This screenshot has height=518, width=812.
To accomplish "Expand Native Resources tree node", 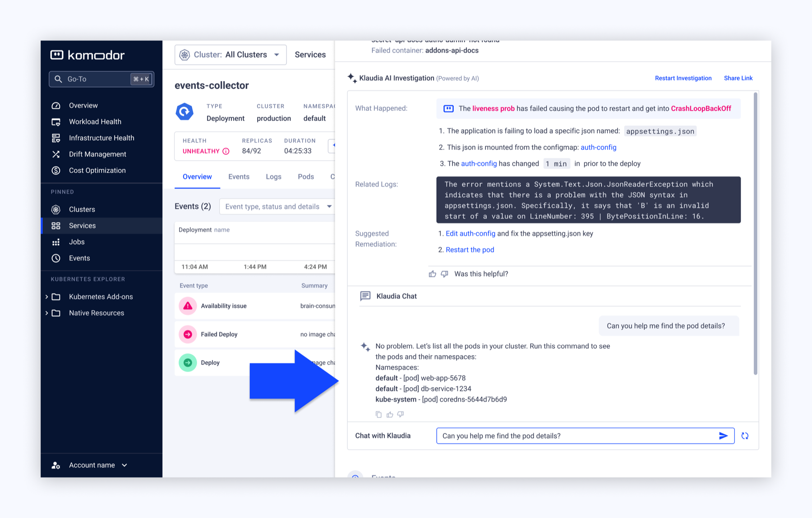I will pos(47,313).
